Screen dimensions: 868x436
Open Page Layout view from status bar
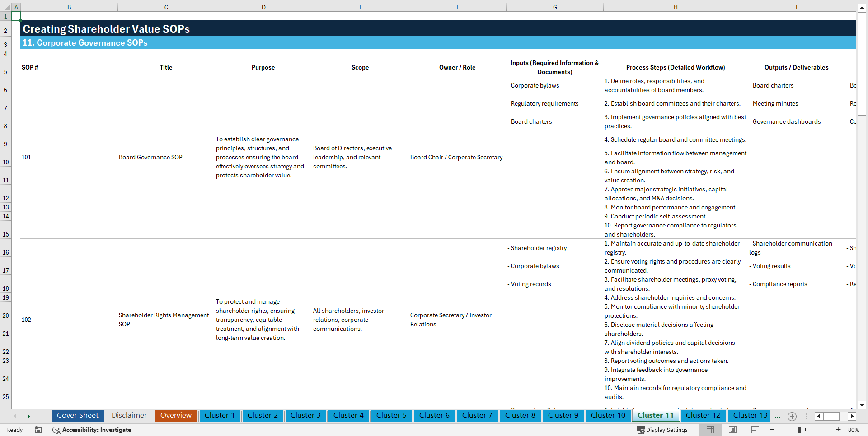(x=732, y=430)
